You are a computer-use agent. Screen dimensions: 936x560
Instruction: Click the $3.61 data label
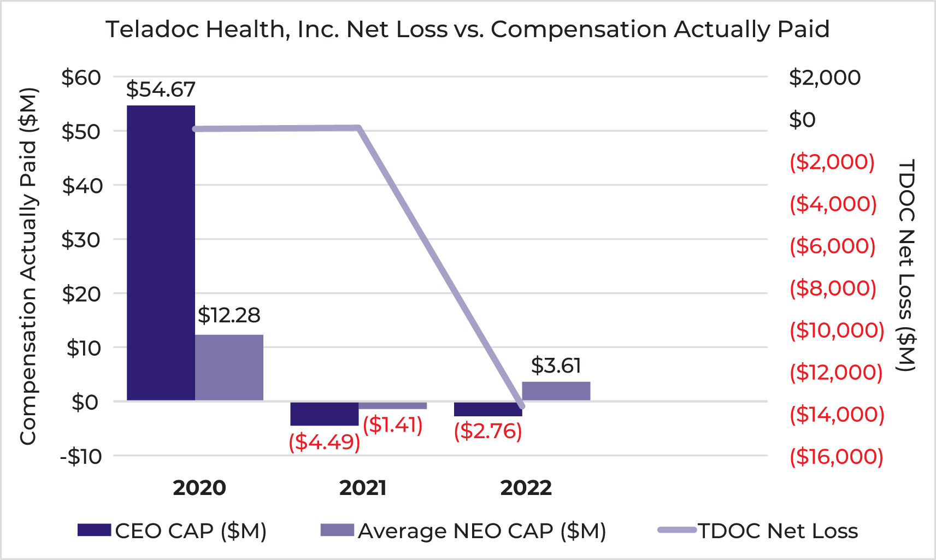point(556,366)
